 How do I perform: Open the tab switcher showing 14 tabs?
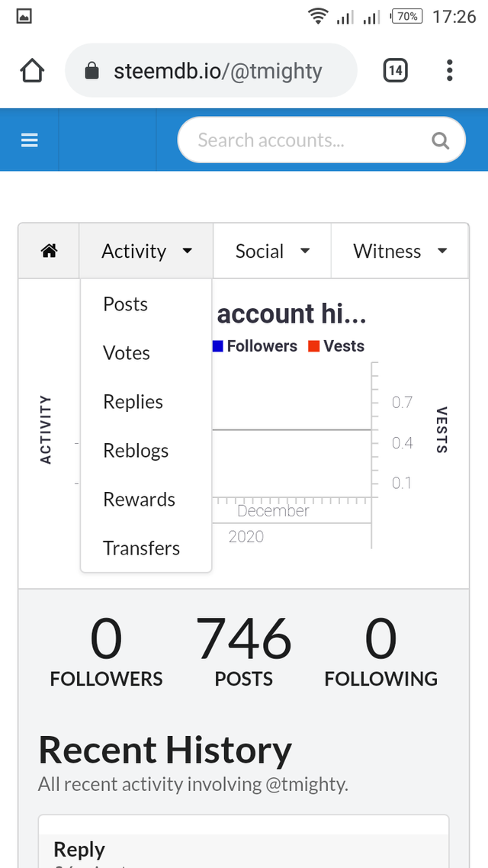coord(395,71)
